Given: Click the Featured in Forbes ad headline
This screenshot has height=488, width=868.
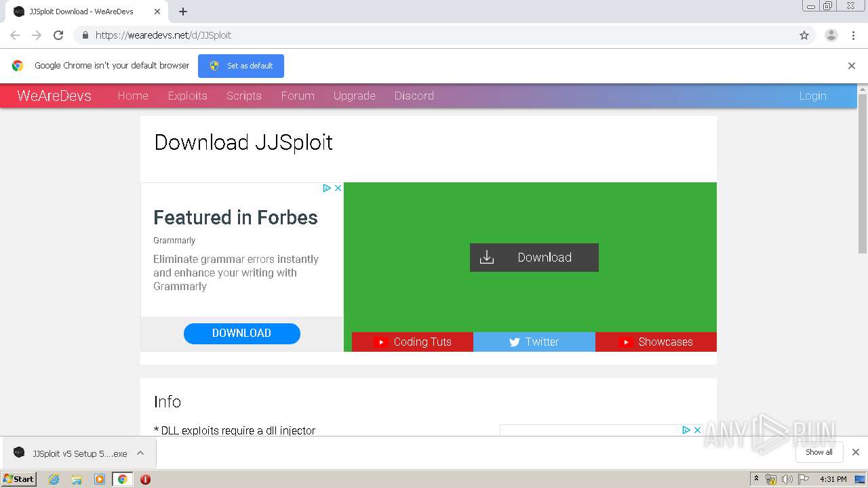Looking at the screenshot, I should [235, 218].
